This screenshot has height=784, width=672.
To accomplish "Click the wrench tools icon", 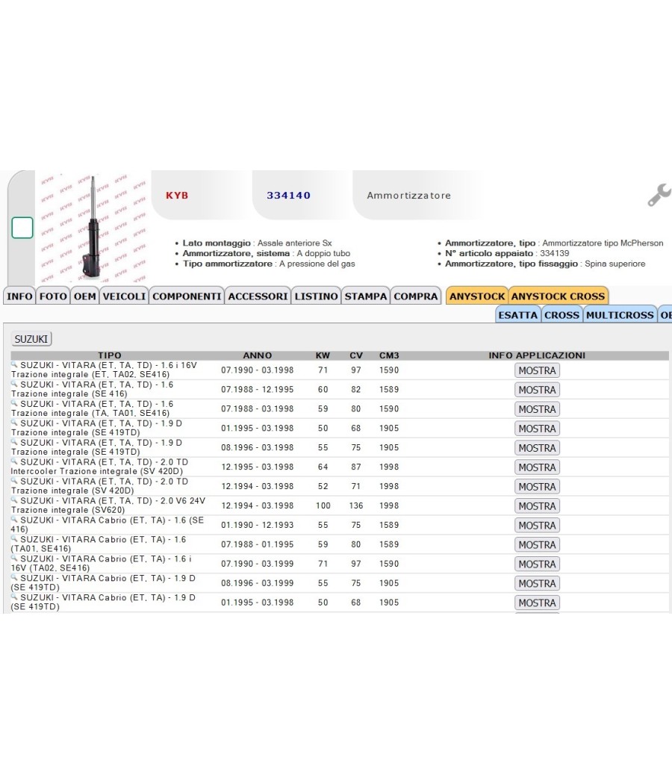I will tap(659, 195).
